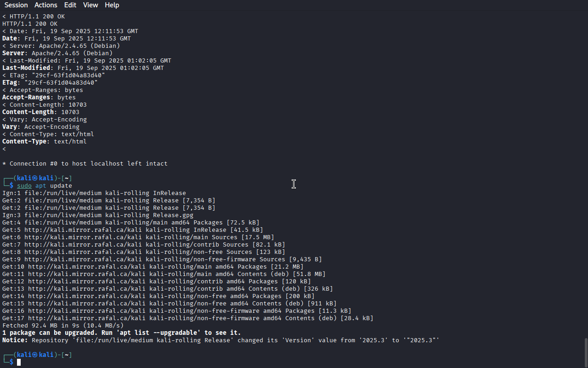Open the View menu
Screen dimensions: 588x368
pyautogui.click(x=90, y=5)
